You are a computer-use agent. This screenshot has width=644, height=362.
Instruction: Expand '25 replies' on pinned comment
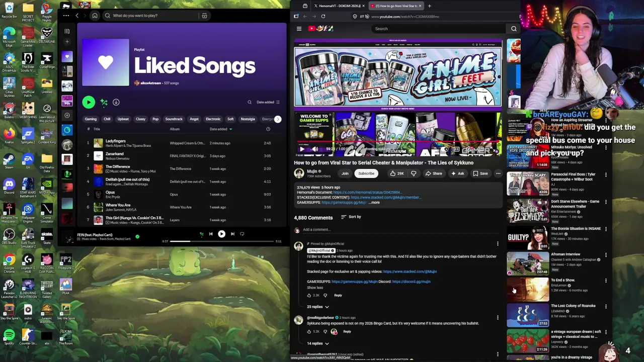[318, 307]
